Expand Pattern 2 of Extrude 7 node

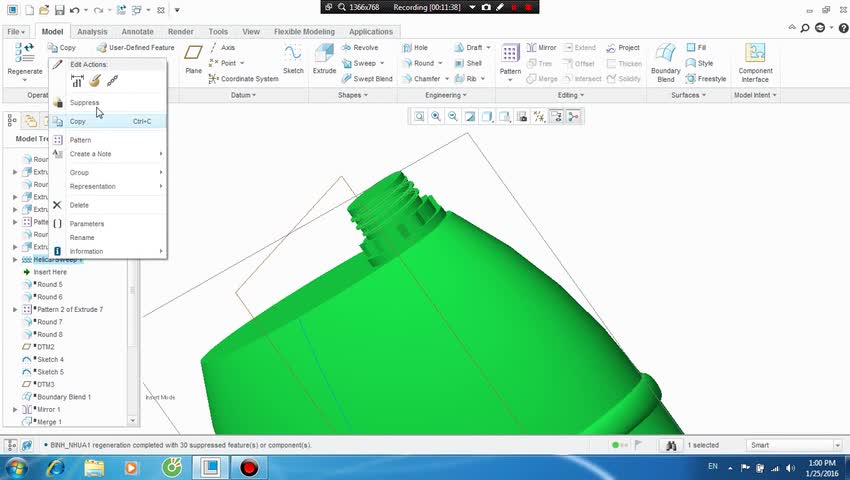(x=15, y=310)
